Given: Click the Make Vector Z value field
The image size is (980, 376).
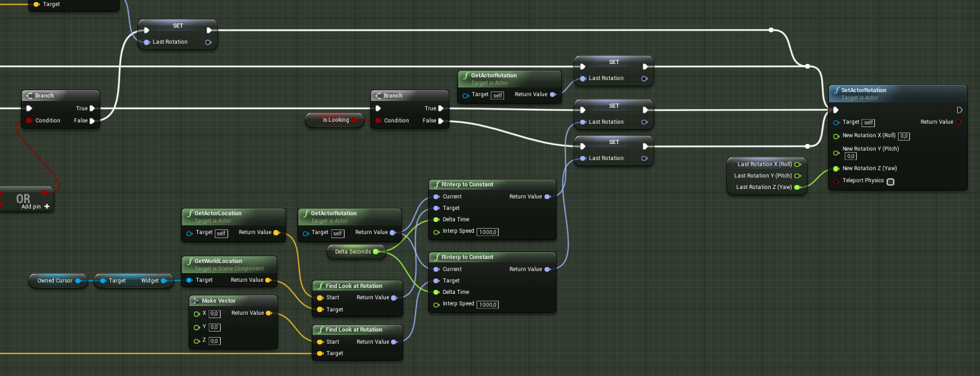Looking at the screenshot, I should pos(215,341).
